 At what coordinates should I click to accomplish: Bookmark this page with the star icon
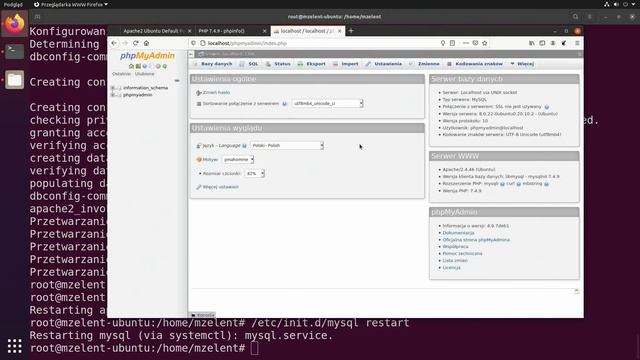point(484,43)
